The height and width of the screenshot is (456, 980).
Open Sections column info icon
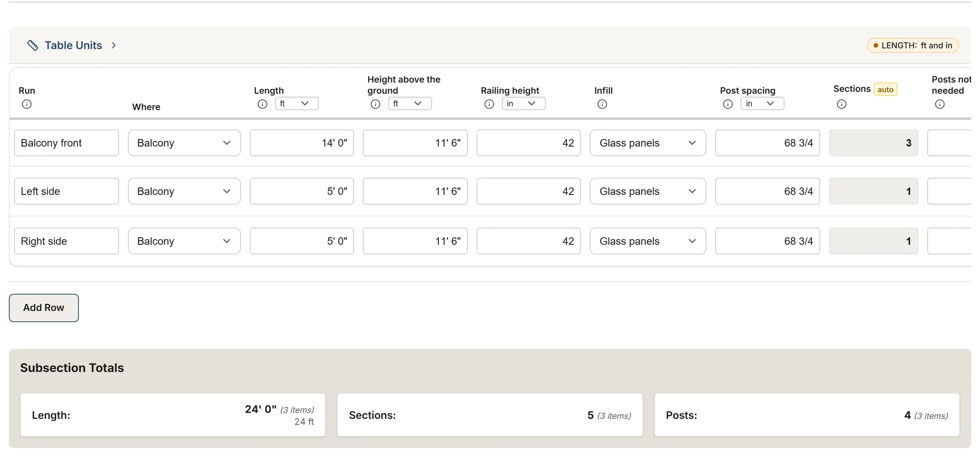(x=842, y=104)
